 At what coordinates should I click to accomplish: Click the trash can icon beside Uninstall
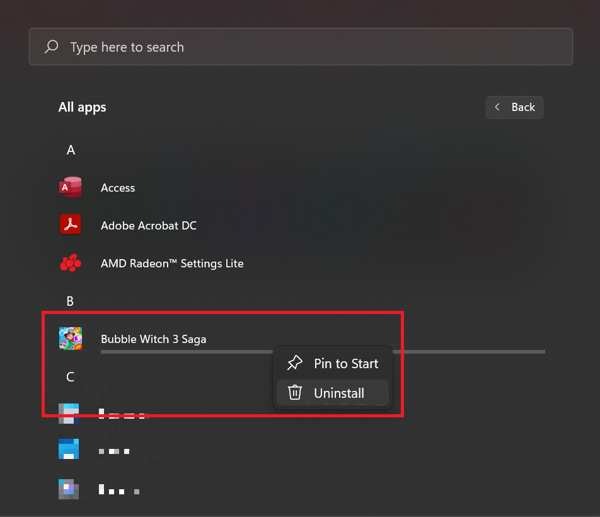(x=295, y=393)
